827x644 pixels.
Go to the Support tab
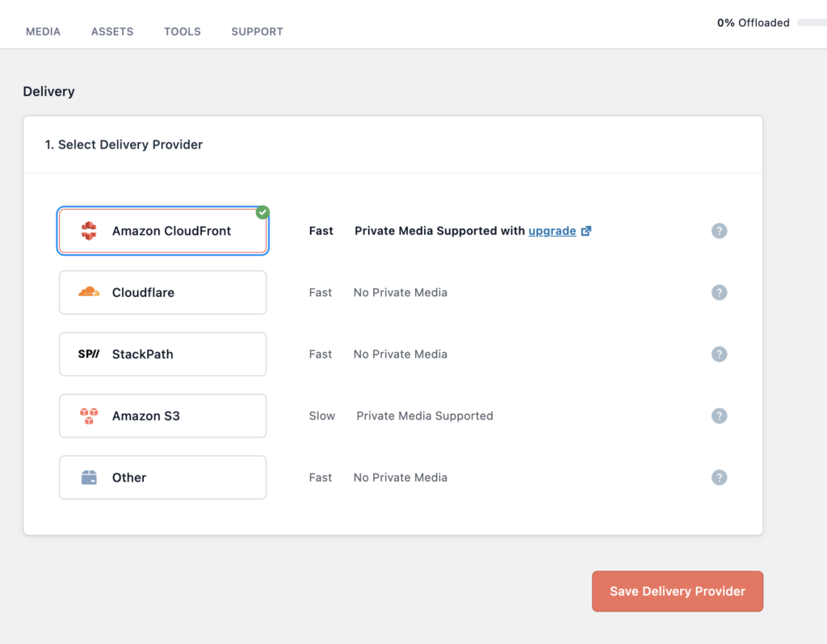point(257,31)
